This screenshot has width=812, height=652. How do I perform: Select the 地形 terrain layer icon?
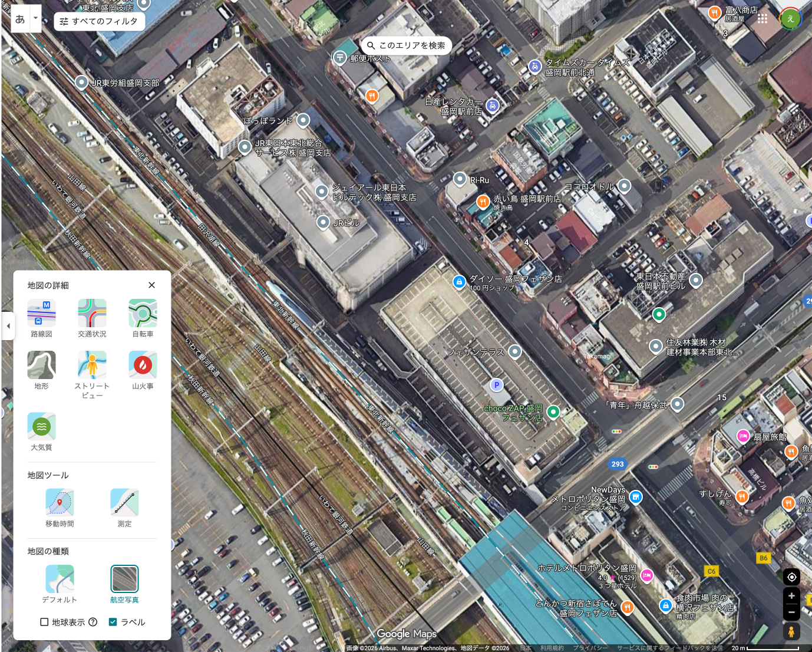[x=41, y=365]
